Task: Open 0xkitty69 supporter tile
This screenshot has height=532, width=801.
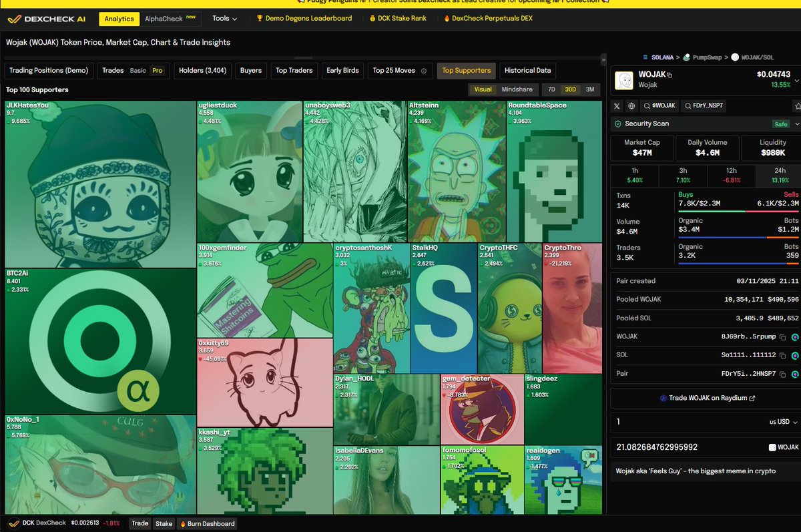Action: coord(265,382)
